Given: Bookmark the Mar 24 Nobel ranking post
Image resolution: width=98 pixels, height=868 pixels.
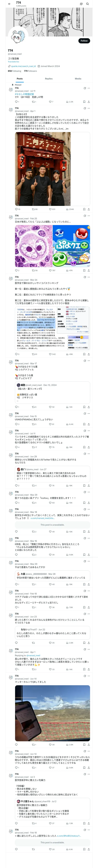Looking at the screenshot, I should [x=84, y=354].
